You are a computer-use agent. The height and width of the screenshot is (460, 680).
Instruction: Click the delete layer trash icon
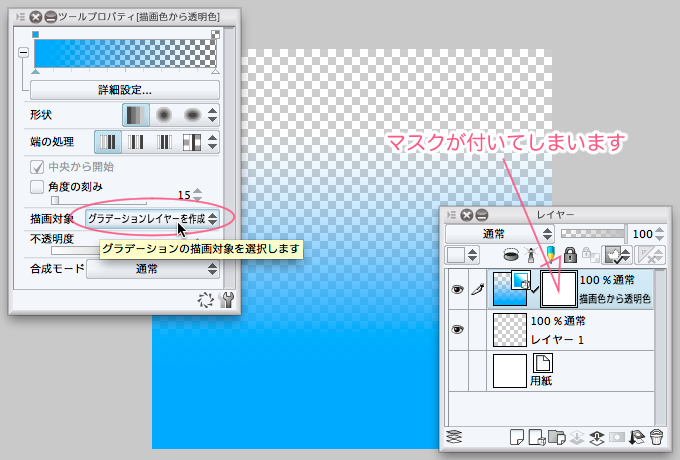click(x=657, y=437)
